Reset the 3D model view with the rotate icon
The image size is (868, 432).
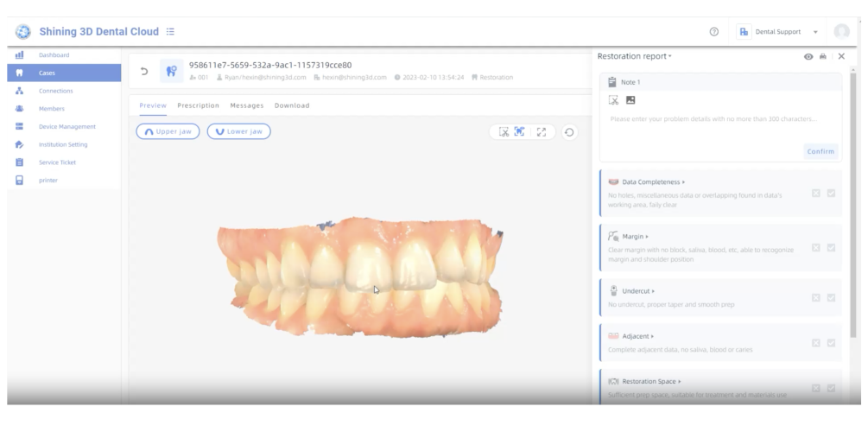pyautogui.click(x=569, y=132)
